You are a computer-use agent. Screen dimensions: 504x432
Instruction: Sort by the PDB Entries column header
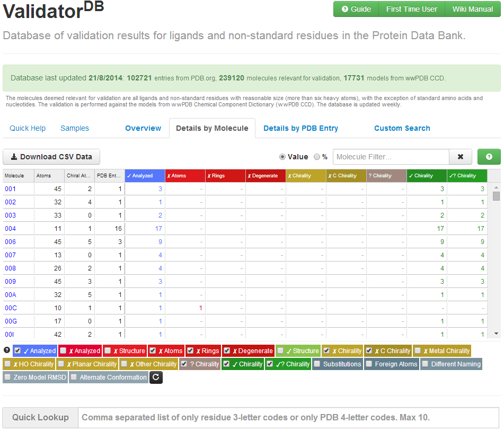click(x=110, y=176)
